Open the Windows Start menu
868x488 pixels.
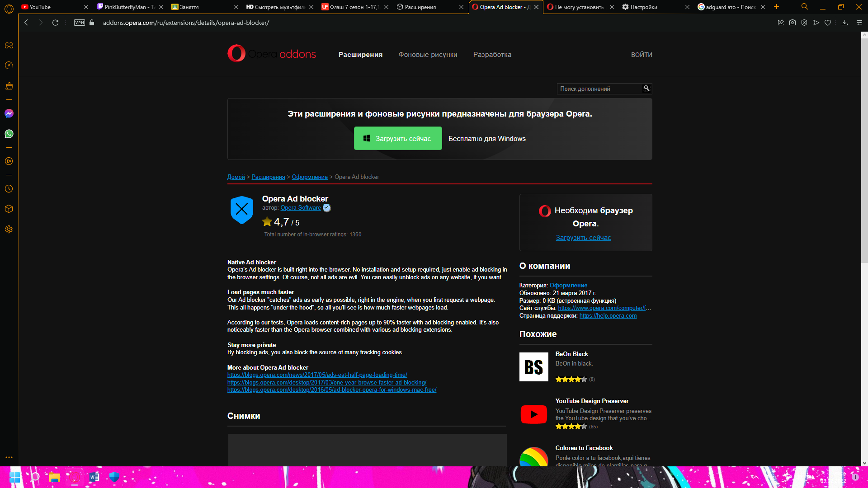click(x=15, y=477)
